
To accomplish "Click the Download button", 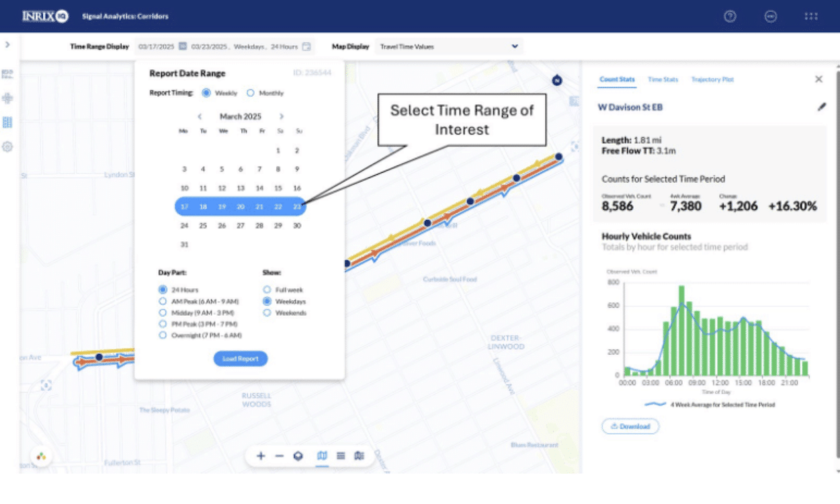I will pos(630,426).
